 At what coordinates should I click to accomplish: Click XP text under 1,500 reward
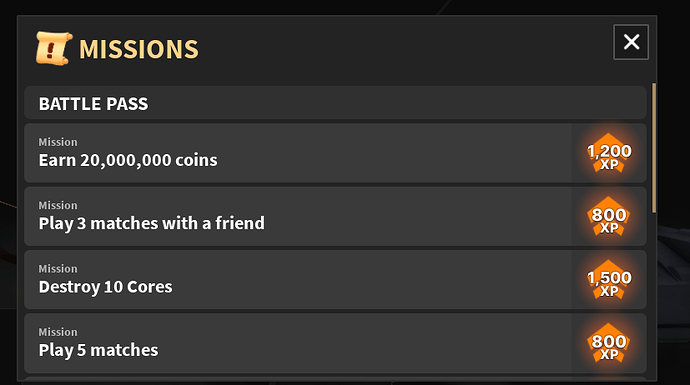click(609, 291)
